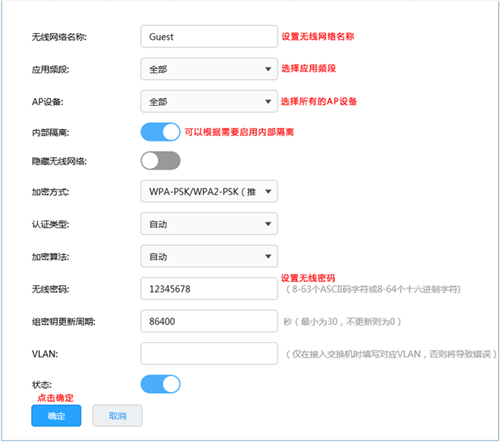500x442 pixels.
Task: Click the red 点击确定 annotation text
Action: pyautogui.click(x=55, y=398)
